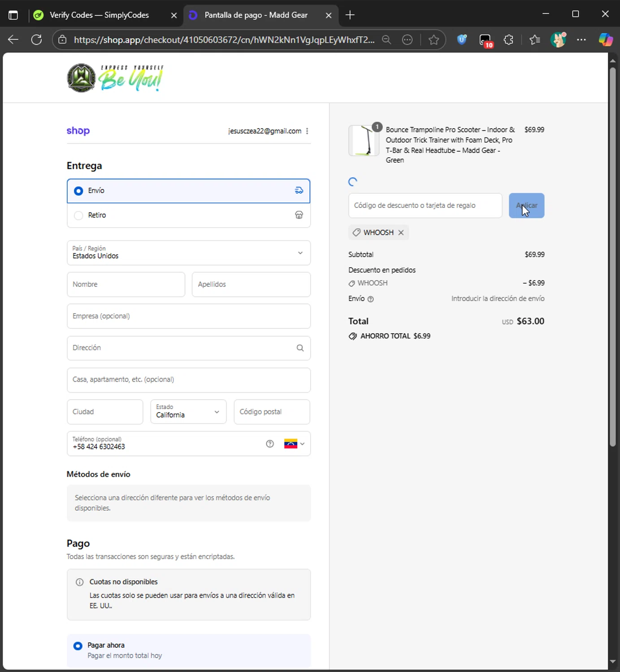Open the address bar more options icon
This screenshot has width=620, height=672.
click(x=407, y=40)
